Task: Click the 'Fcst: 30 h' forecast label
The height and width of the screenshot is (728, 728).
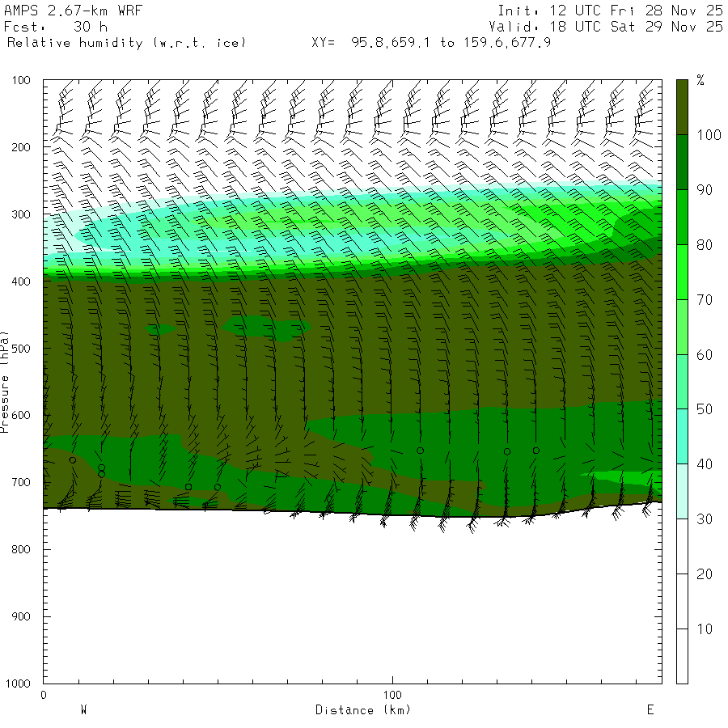Action: pyautogui.click(x=56, y=27)
